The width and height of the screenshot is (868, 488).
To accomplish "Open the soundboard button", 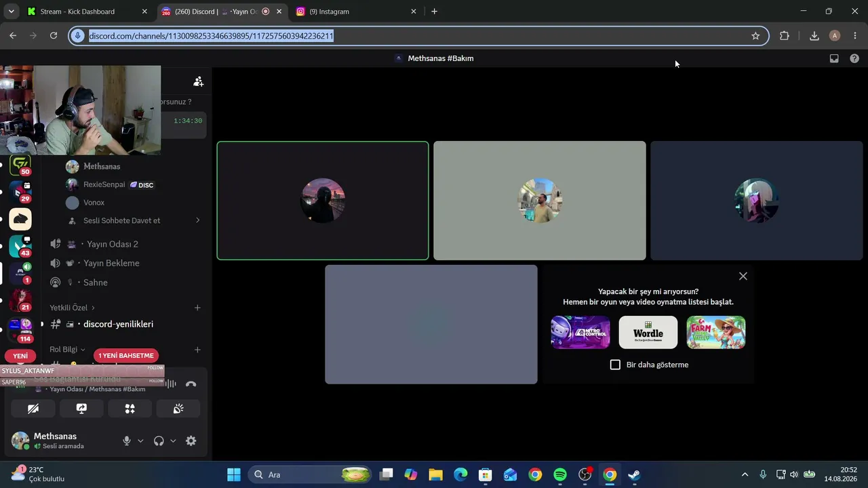I will click(x=178, y=409).
